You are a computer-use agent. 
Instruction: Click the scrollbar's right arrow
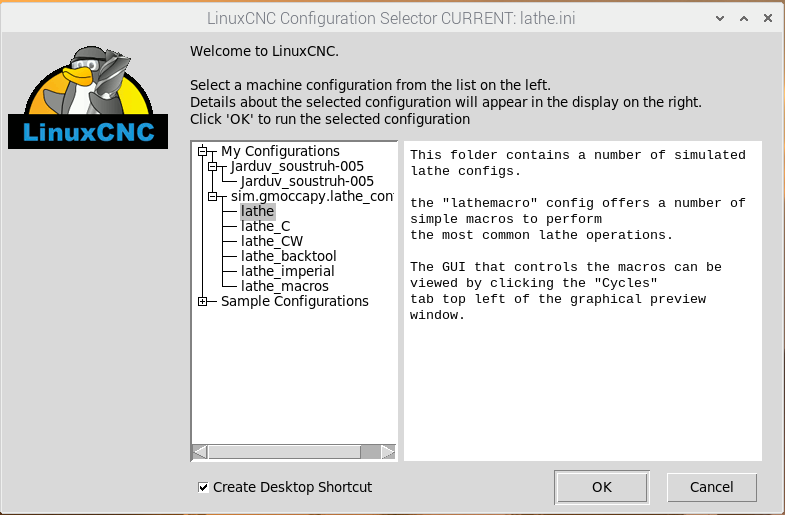[x=388, y=452]
